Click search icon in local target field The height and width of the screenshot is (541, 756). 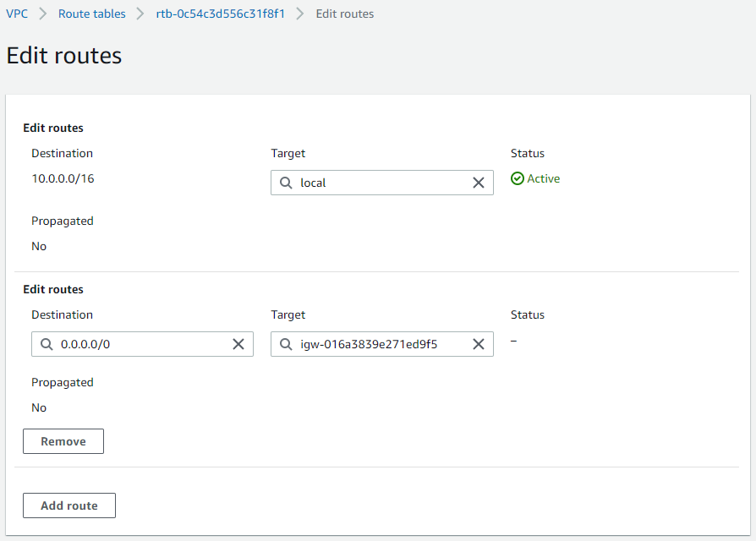pyautogui.click(x=286, y=183)
